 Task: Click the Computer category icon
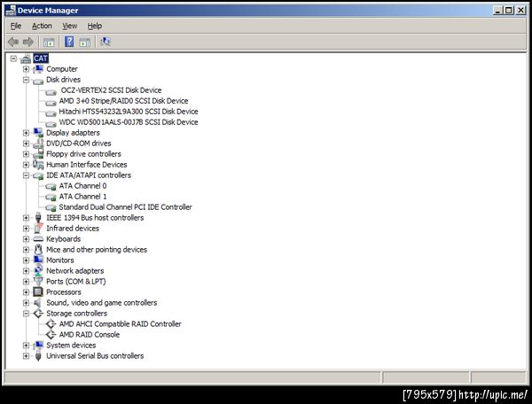click(x=38, y=69)
